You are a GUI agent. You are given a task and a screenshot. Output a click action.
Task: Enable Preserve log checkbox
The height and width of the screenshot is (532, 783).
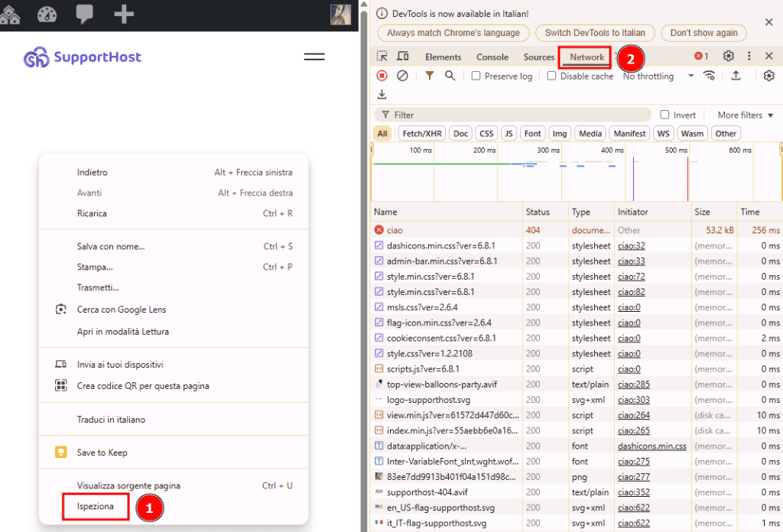(x=476, y=76)
